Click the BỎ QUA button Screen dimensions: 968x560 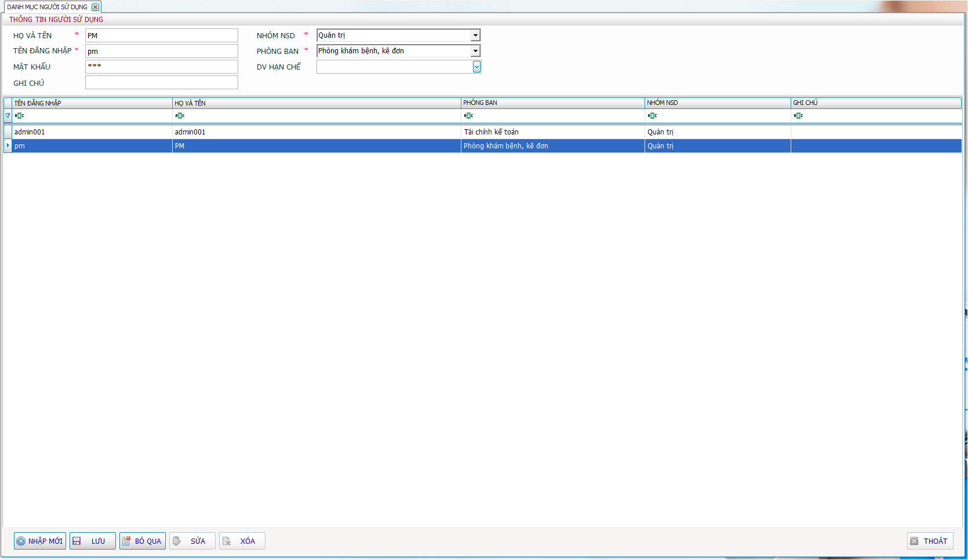click(x=143, y=541)
